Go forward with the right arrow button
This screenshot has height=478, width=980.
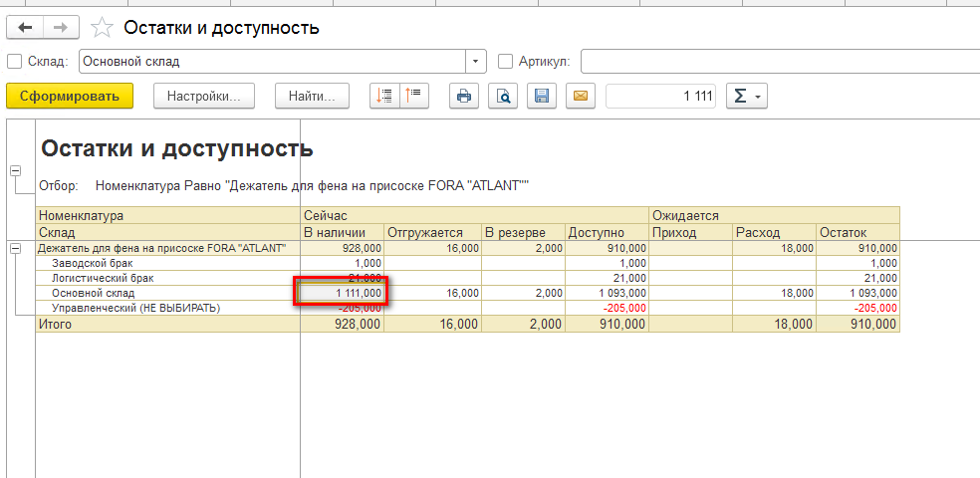[x=62, y=27]
